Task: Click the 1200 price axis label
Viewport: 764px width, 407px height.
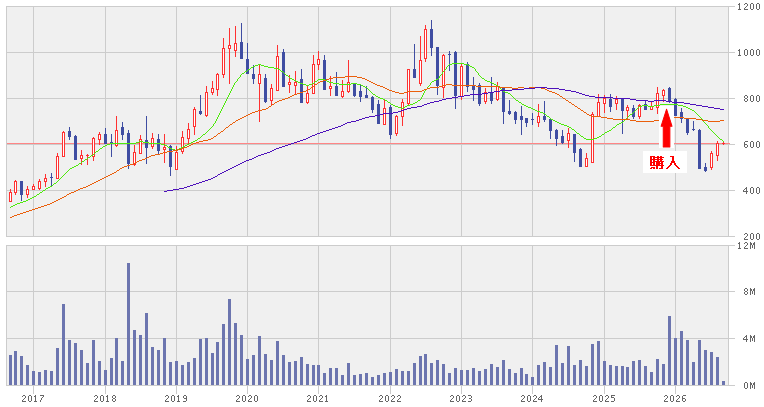Action: [749, 7]
